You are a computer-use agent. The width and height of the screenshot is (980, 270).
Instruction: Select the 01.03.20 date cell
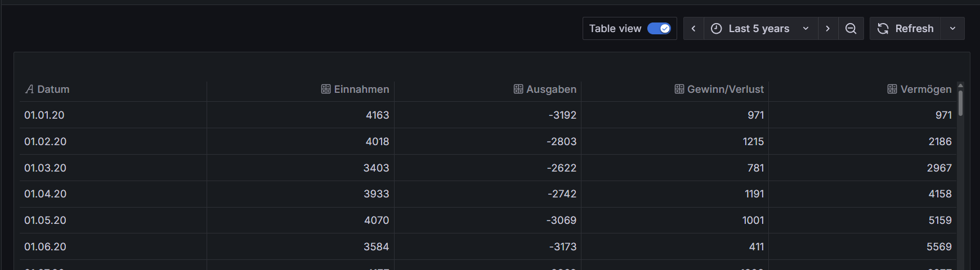tap(45, 168)
